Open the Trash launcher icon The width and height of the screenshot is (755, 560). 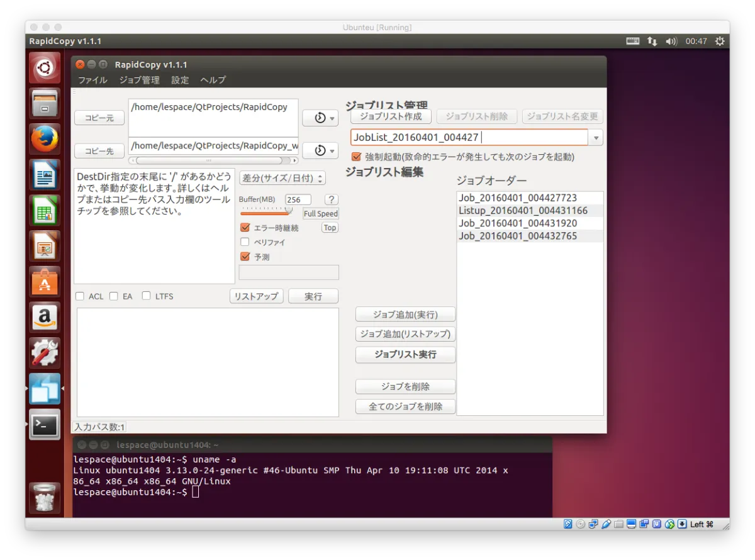click(44, 498)
